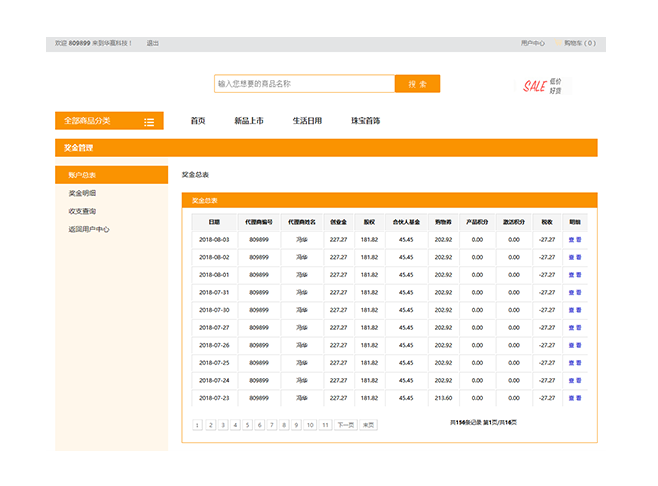
Task: Open the 珠宝首饰 navigation tab
Action: click(x=365, y=121)
